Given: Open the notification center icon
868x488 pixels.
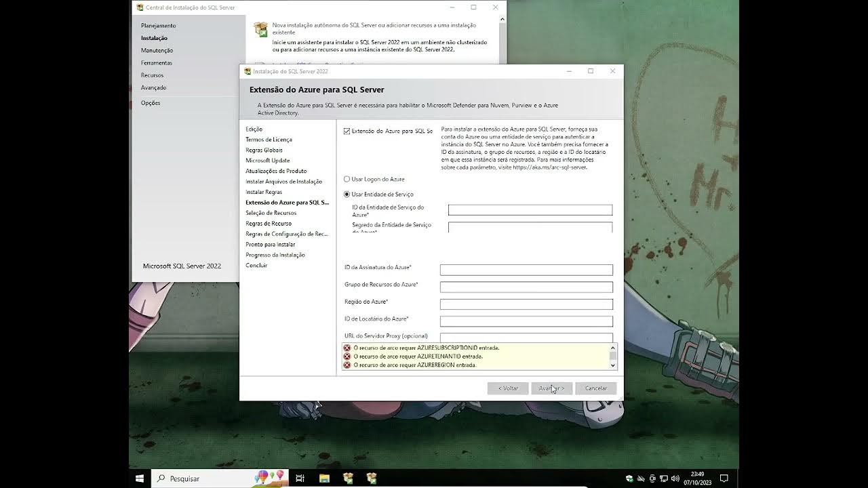Looking at the screenshot, I should pyautogui.click(x=724, y=479).
